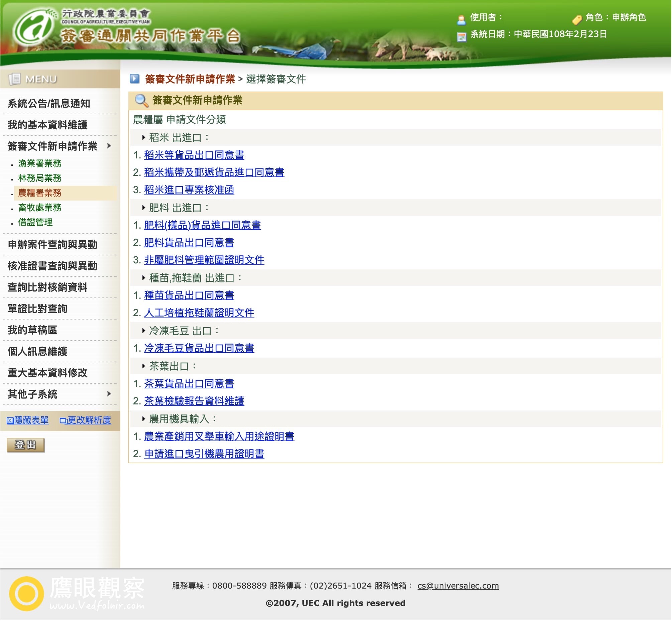The height and width of the screenshot is (621, 672).
Task: Click the calendar icon beside 系統日期
Action: [x=462, y=37]
